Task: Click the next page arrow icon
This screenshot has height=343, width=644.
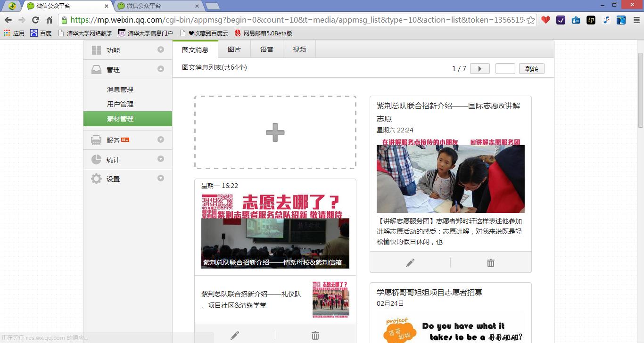Action: [479, 68]
